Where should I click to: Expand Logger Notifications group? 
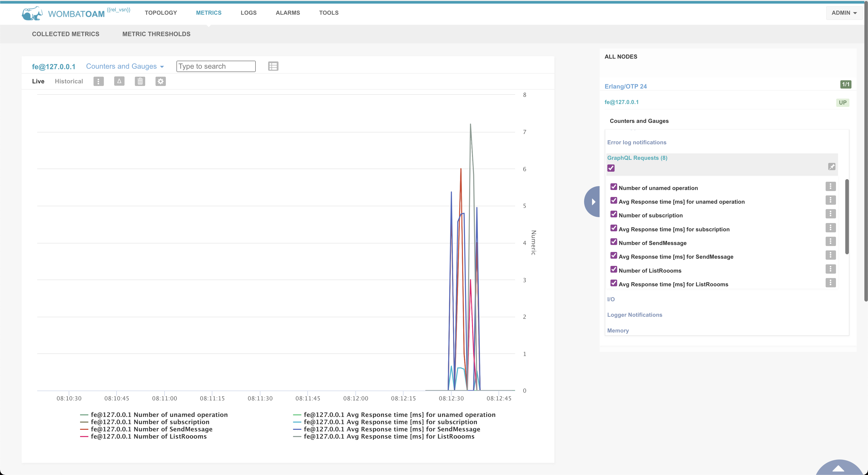634,315
